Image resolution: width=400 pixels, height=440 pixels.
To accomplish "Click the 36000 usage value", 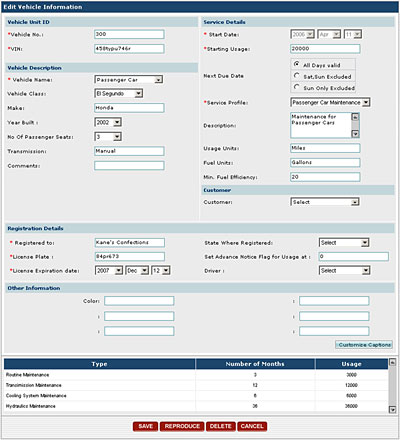I will coord(351,406).
